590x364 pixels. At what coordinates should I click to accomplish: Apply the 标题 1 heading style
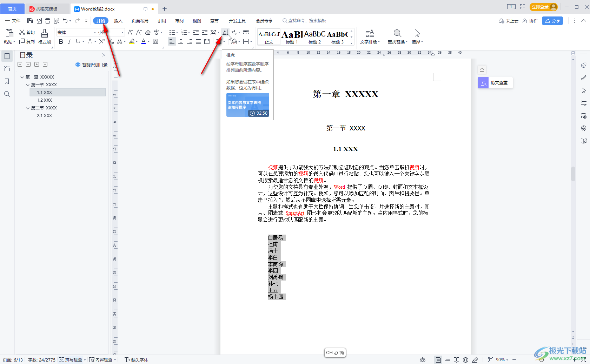[x=292, y=36]
